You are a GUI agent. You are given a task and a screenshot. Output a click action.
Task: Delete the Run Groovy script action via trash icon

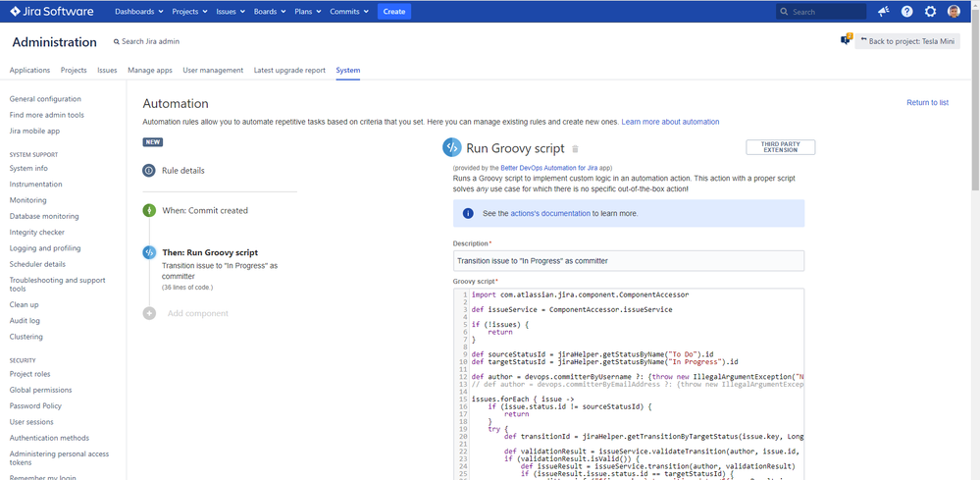click(576, 149)
